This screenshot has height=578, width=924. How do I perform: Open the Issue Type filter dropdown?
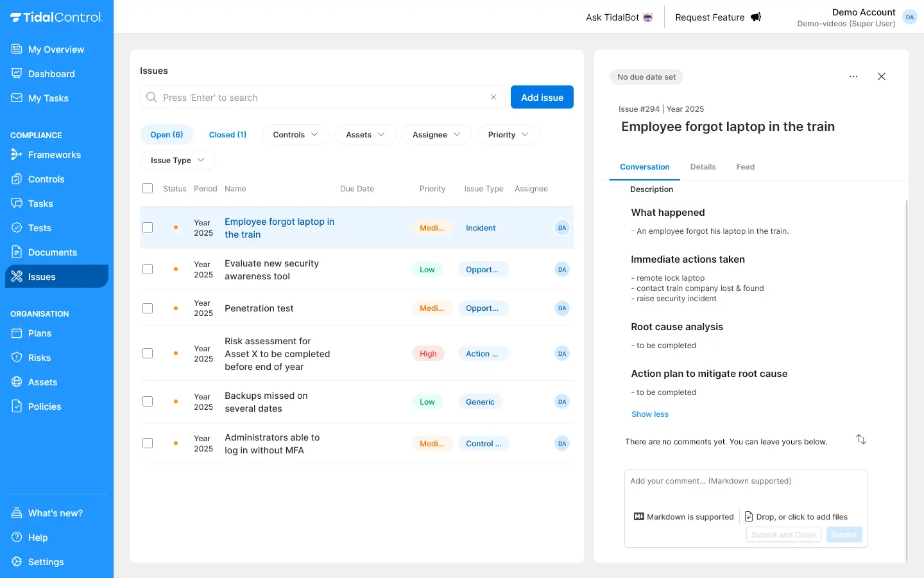pos(177,161)
